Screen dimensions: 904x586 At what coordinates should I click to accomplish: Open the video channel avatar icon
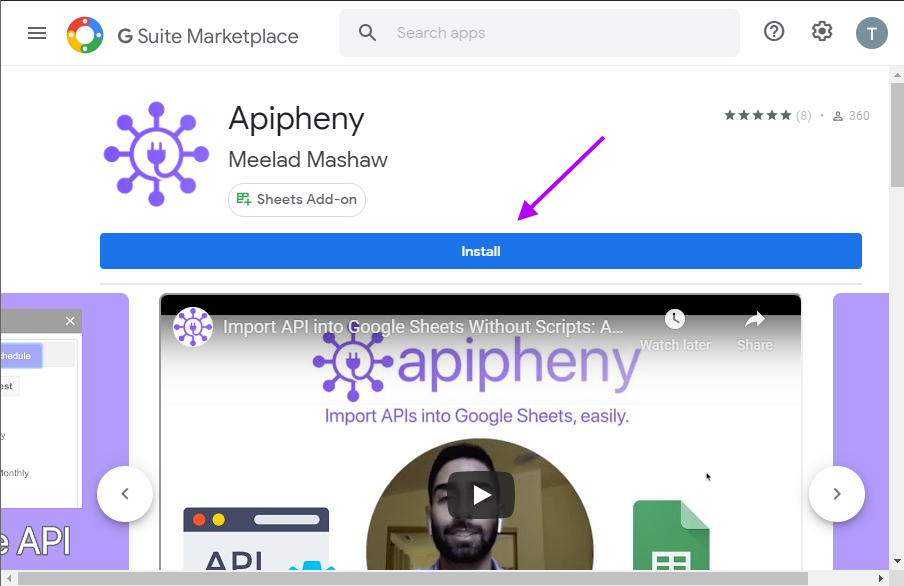pyautogui.click(x=193, y=326)
